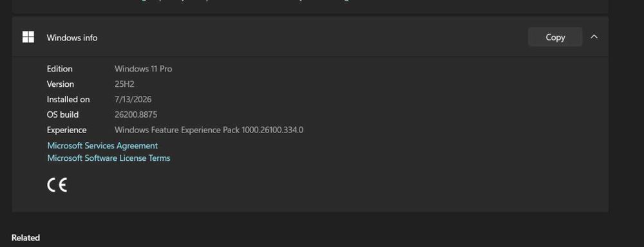Click the CE conformity mark icon

point(57,185)
